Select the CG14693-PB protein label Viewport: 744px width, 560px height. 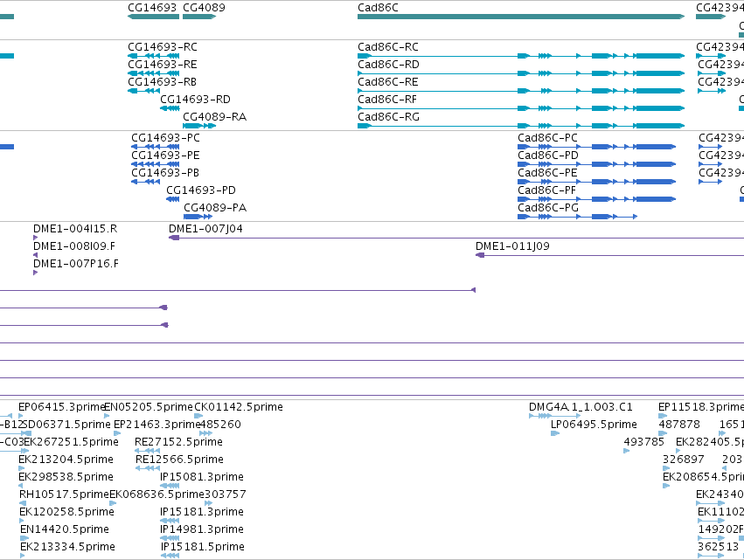pos(165,173)
